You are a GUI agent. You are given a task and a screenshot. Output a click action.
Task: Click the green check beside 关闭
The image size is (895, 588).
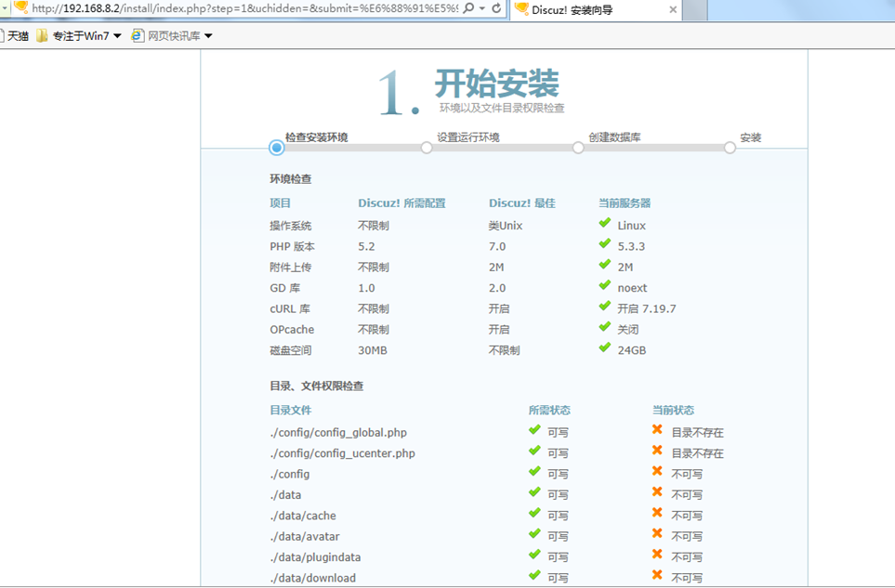tap(605, 327)
